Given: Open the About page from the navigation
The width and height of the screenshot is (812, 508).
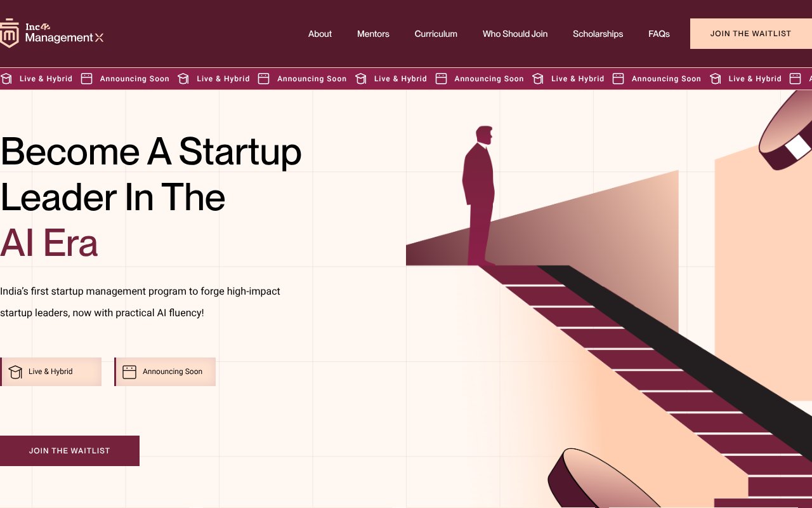Looking at the screenshot, I should click(x=320, y=34).
